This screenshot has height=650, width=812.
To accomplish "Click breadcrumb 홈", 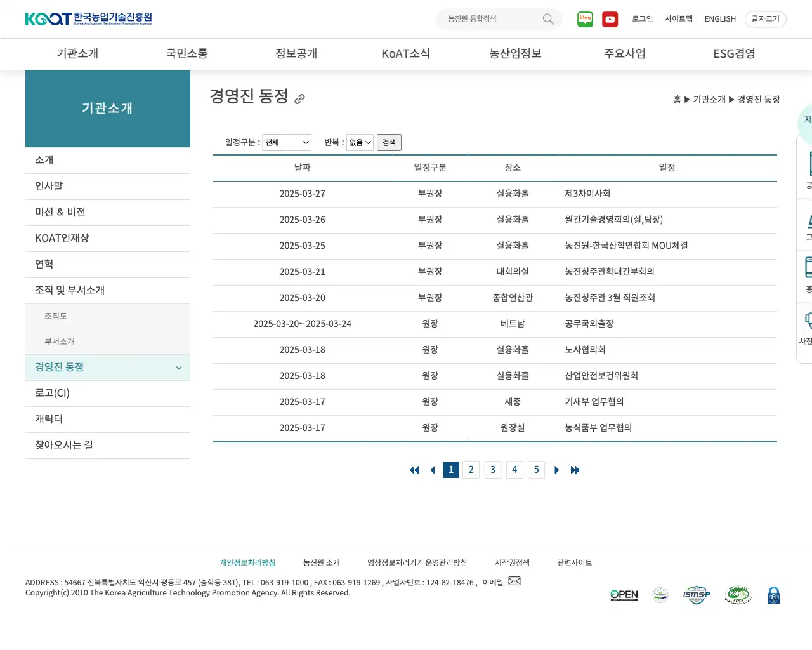I will (x=677, y=100).
